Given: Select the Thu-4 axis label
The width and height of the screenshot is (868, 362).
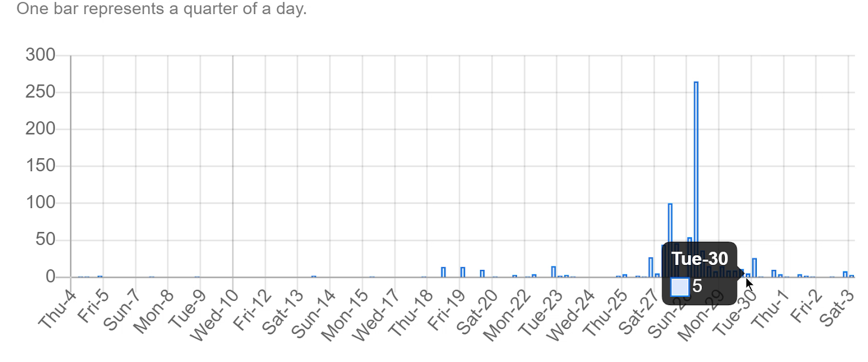Looking at the screenshot, I should point(58,309).
